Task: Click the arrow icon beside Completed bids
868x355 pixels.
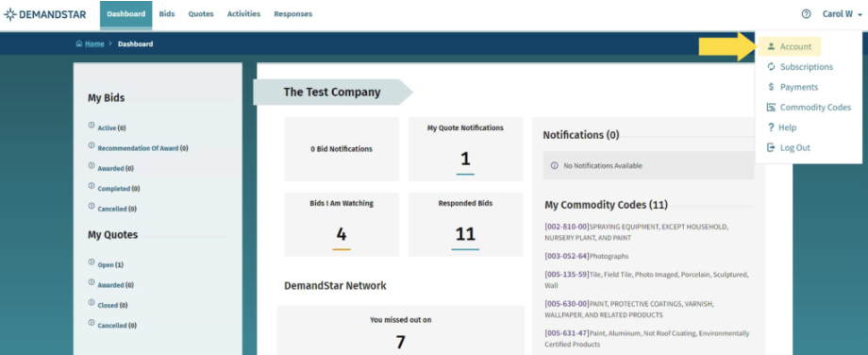Action: click(92, 186)
